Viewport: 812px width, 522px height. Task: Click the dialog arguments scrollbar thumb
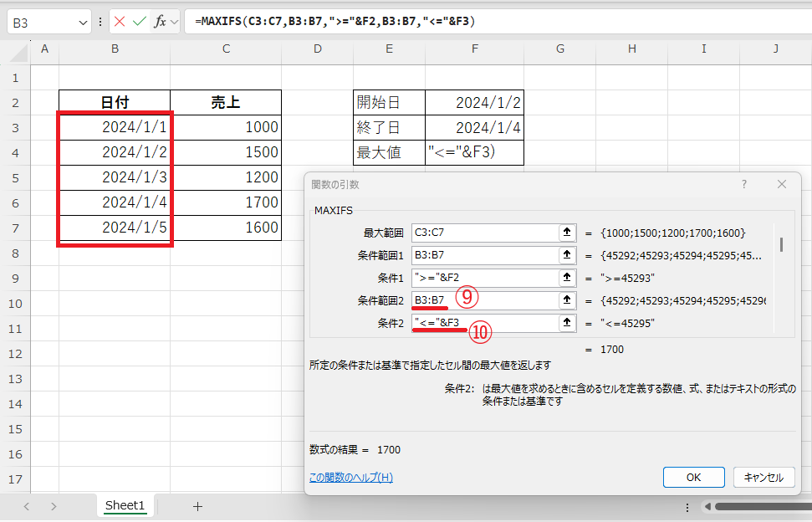[781, 244]
